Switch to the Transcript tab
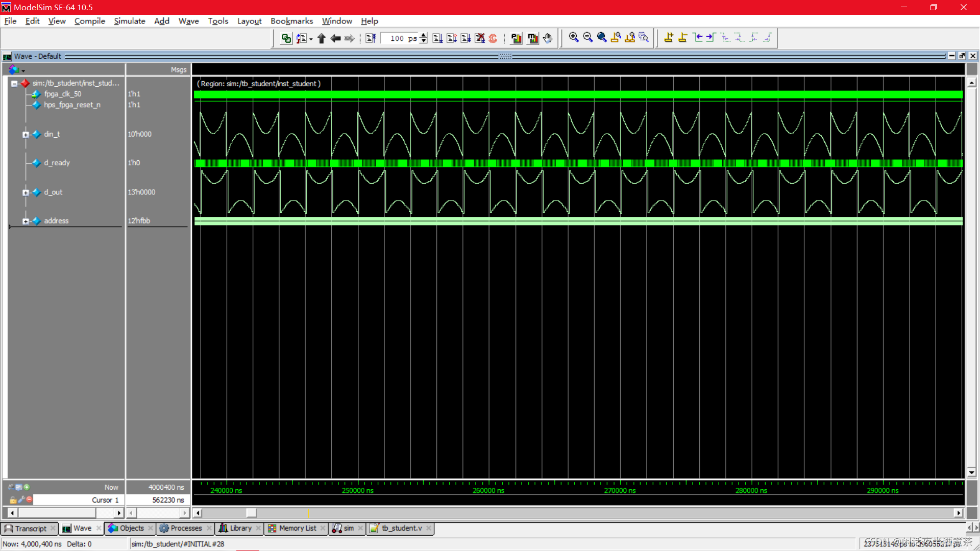 coord(30,529)
